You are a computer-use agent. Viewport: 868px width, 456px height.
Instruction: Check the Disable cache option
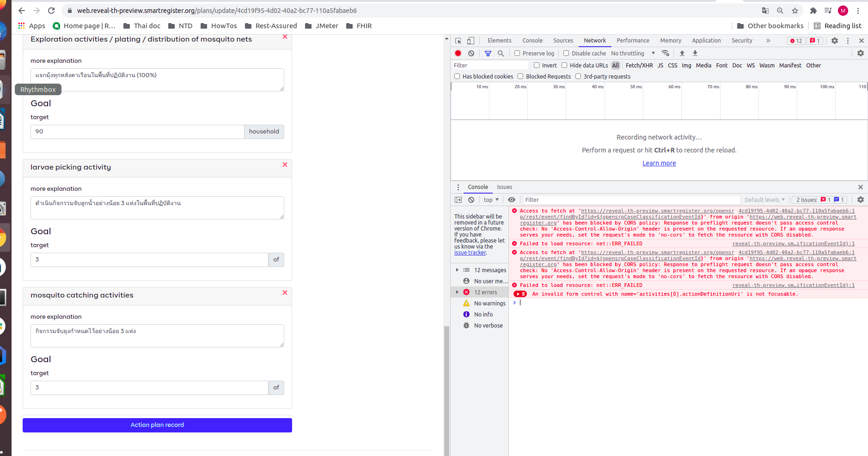pos(566,53)
